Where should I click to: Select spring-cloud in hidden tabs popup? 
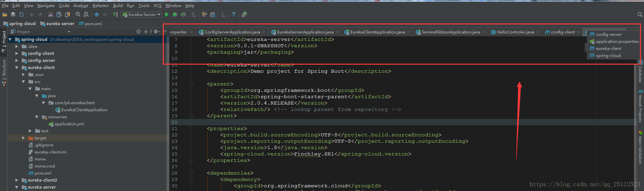[x=613, y=56]
